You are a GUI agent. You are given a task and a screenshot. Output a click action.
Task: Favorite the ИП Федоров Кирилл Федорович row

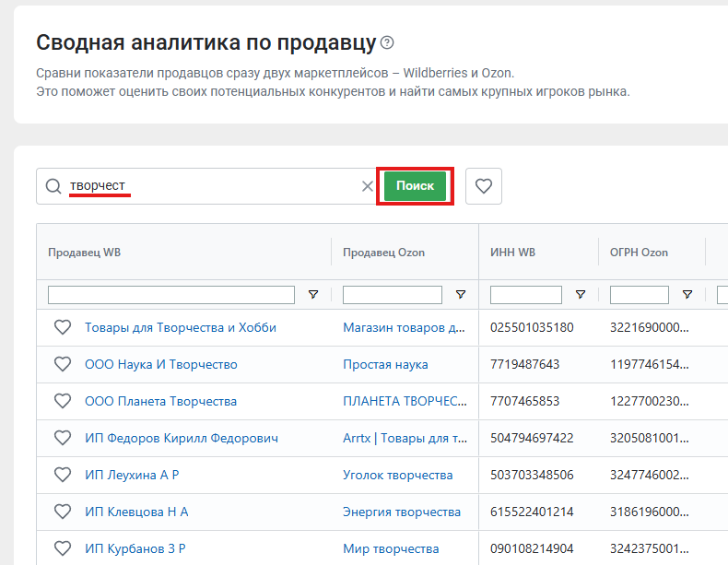[x=63, y=438]
